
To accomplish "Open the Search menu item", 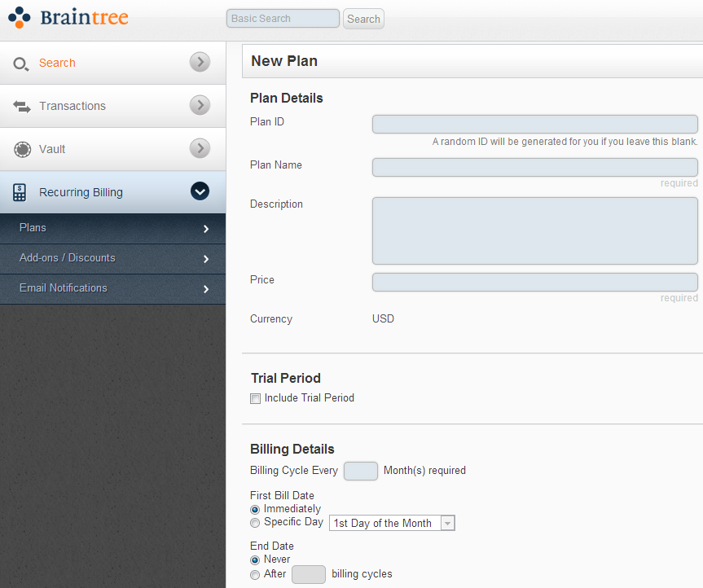I will tap(112, 63).
